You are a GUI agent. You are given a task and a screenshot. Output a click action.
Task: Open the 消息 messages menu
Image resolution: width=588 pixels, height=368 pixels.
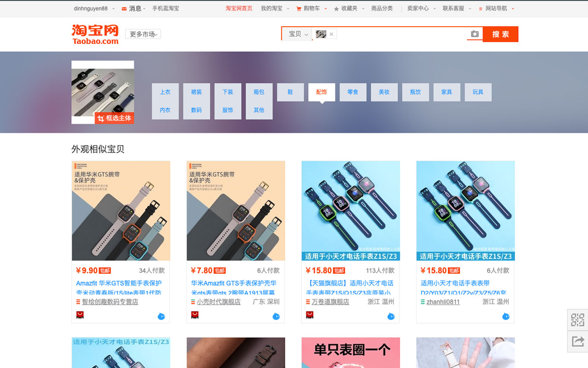click(x=134, y=8)
